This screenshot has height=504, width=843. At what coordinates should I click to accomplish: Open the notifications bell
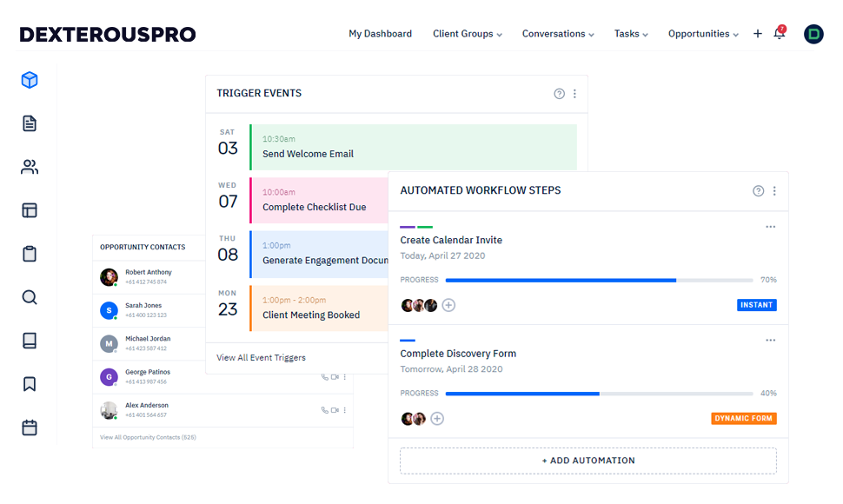click(779, 34)
